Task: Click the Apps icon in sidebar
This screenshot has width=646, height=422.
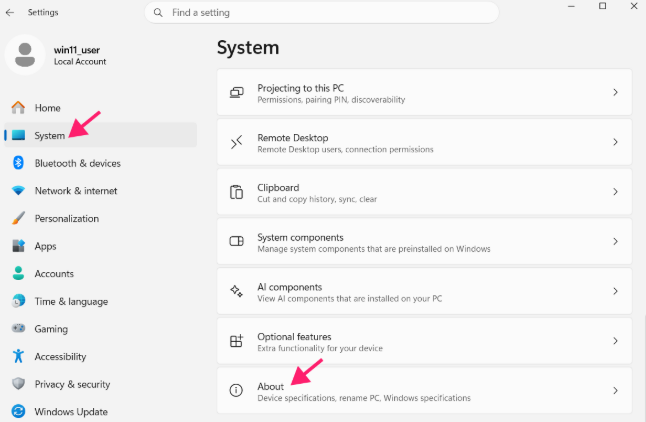Action: click(x=18, y=246)
